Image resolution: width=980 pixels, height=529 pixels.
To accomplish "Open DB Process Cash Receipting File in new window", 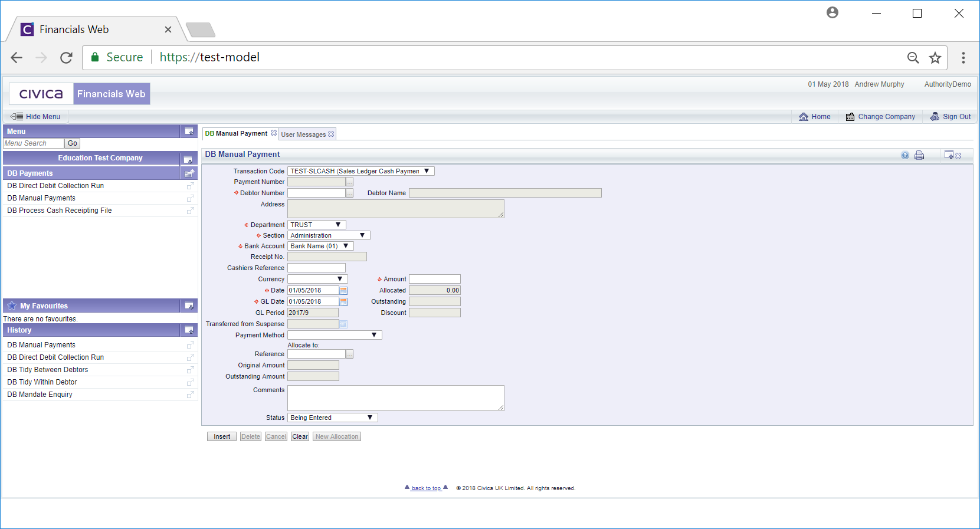I will 190,211.
